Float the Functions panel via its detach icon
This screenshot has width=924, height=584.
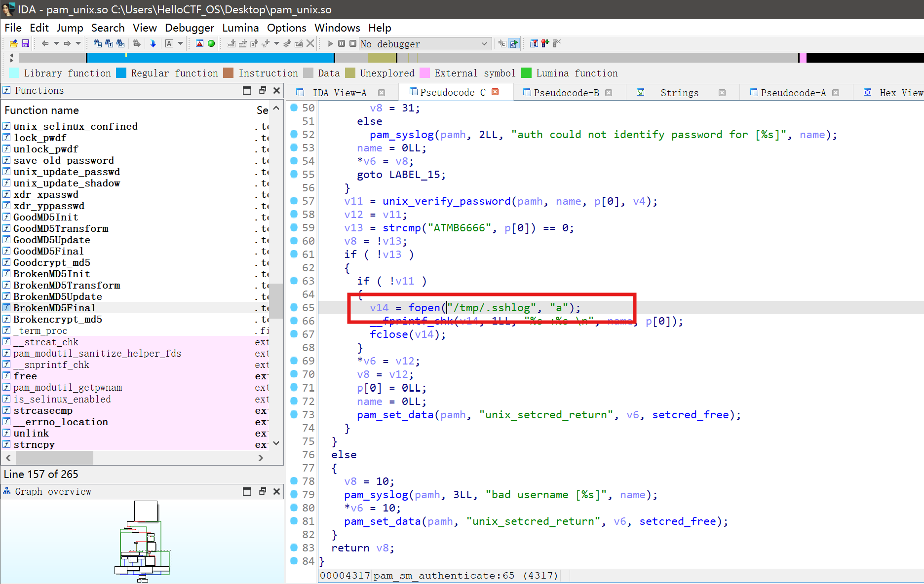(262, 90)
